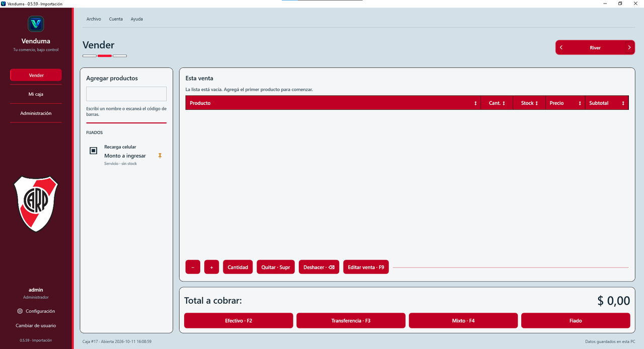This screenshot has width=644, height=349.
Task: Open the Archivo menu
Action: (x=94, y=19)
